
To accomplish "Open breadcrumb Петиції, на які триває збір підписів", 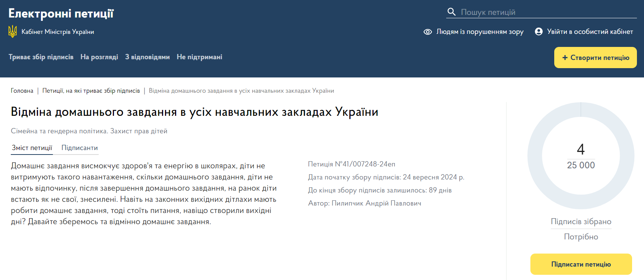I will tap(91, 91).
